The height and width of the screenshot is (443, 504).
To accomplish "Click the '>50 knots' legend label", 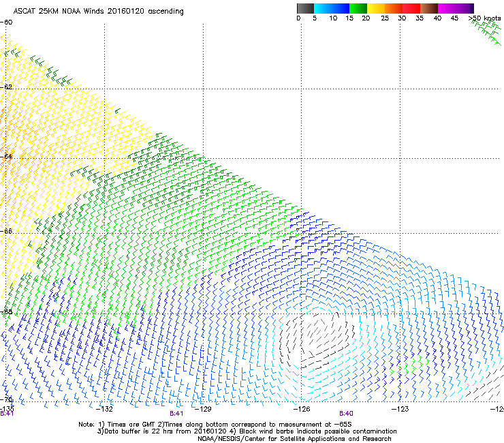I will coord(485,18).
